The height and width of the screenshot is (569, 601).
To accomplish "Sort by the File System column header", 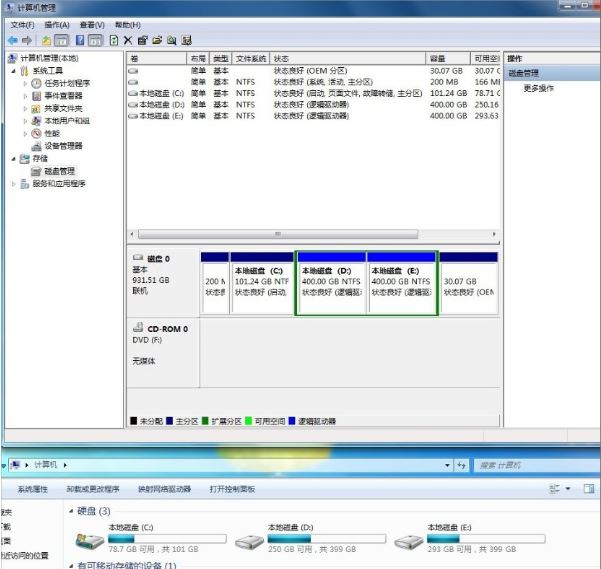I will pyautogui.click(x=251, y=59).
